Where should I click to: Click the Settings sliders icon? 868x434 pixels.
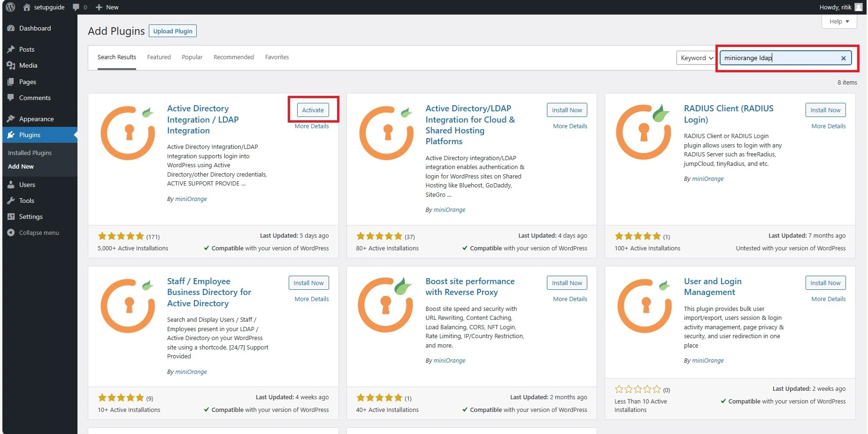pos(11,217)
